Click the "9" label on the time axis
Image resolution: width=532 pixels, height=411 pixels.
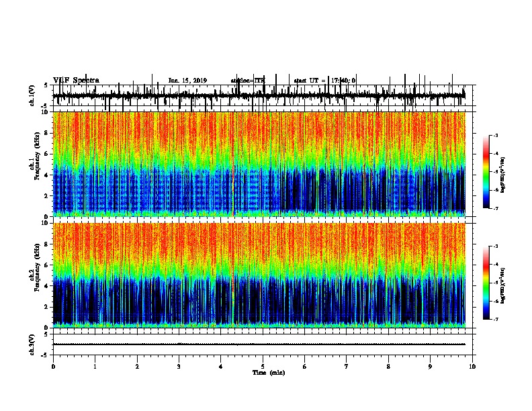coord(430,367)
